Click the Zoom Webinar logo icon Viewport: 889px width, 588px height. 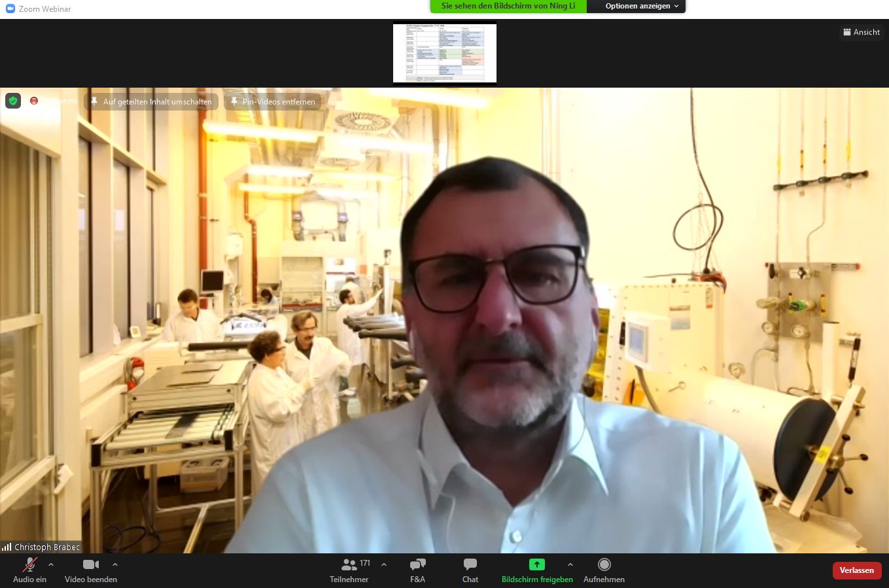coord(10,9)
